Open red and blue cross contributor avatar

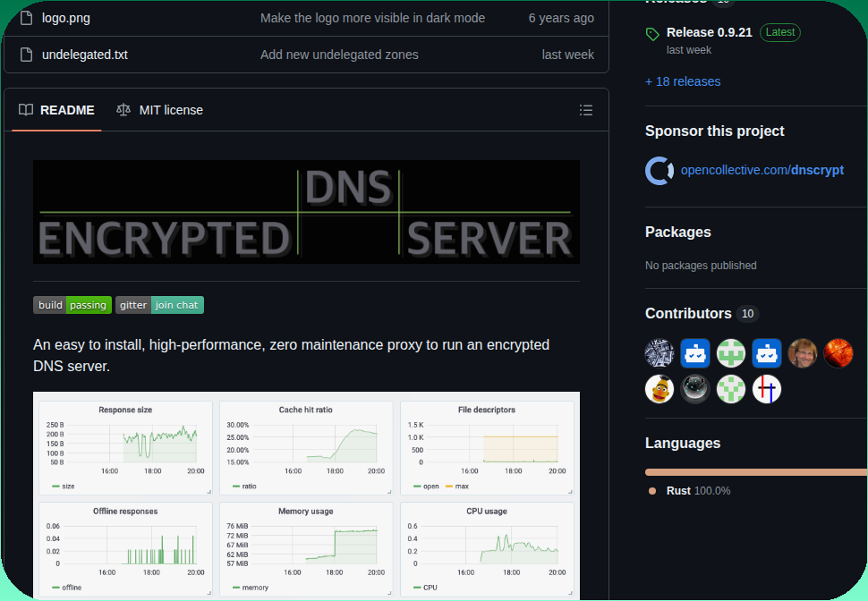[x=767, y=389]
